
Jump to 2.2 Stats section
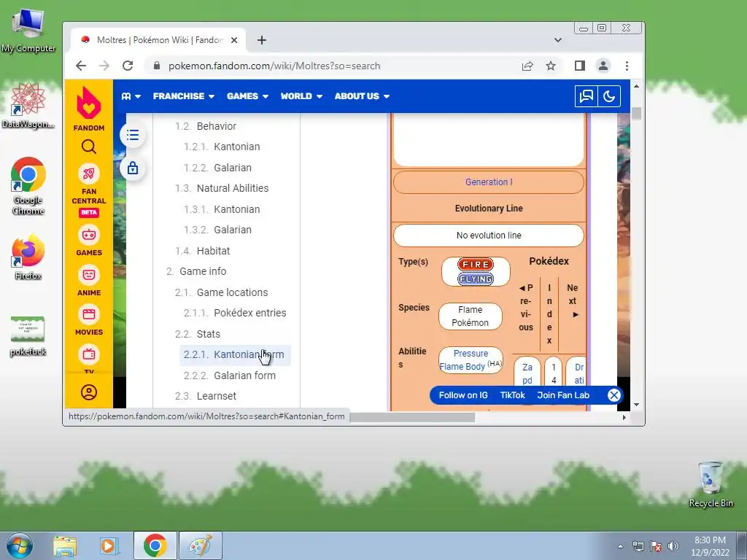click(198, 334)
